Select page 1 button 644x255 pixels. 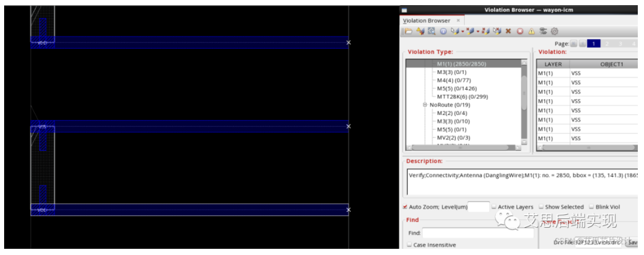tap(594, 44)
